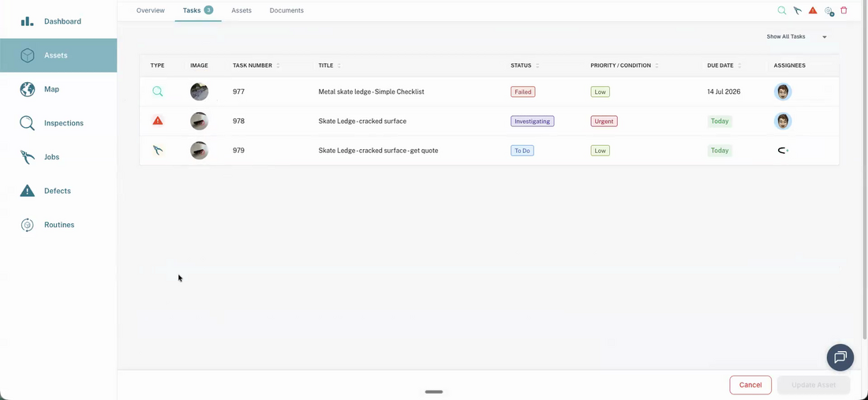
Task: Open image thumbnail for task 977
Action: click(x=200, y=92)
